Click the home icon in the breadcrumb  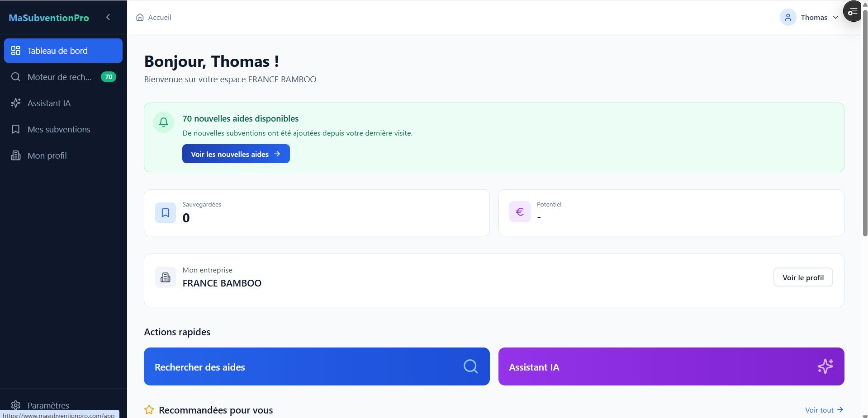coord(140,17)
